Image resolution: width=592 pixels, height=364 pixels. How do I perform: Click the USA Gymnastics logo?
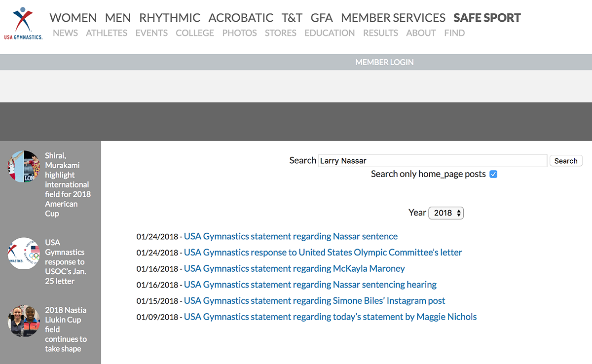coord(23,23)
